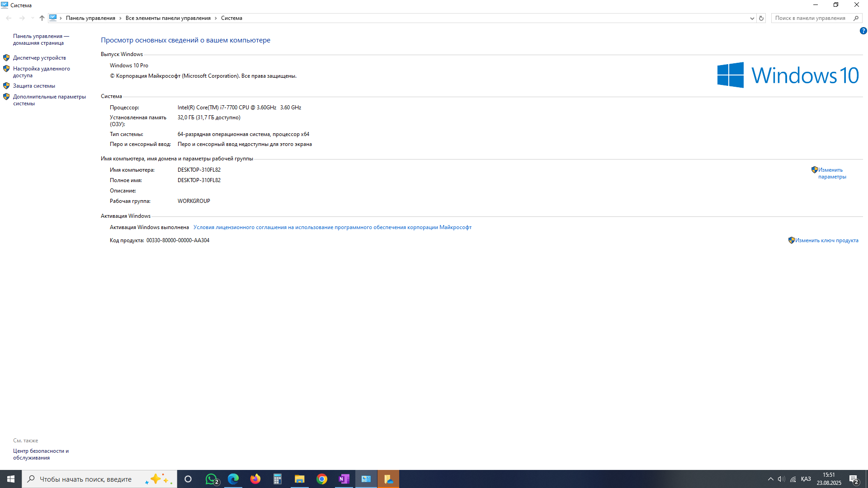This screenshot has height=488, width=868.
Task: Open clock and calendar 15:51
Action: pos(829,479)
